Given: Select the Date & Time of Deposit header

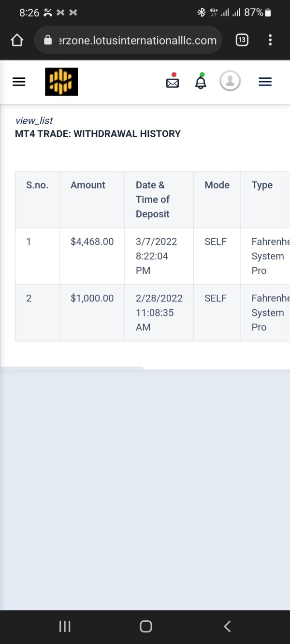Looking at the screenshot, I should click(x=153, y=200).
